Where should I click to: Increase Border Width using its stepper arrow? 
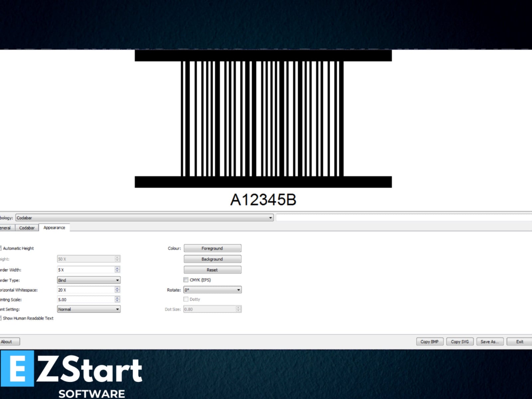pos(117,268)
